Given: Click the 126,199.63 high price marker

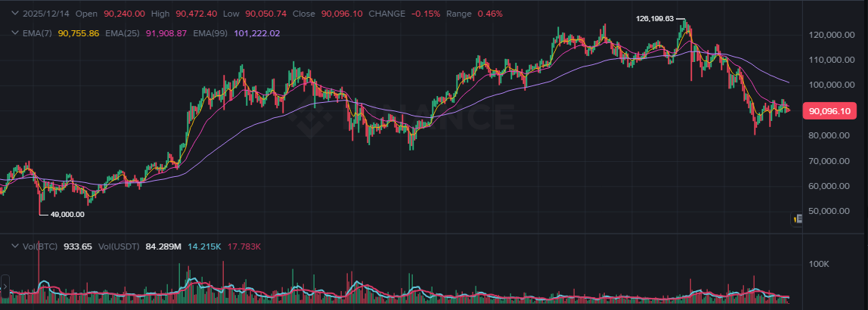Looking at the screenshot, I should click(654, 18).
